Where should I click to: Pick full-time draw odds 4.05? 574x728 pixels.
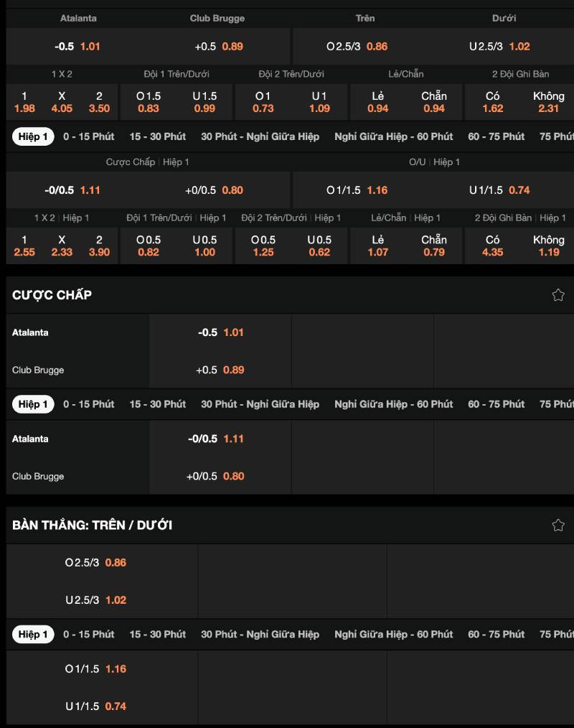pyautogui.click(x=62, y=102)
